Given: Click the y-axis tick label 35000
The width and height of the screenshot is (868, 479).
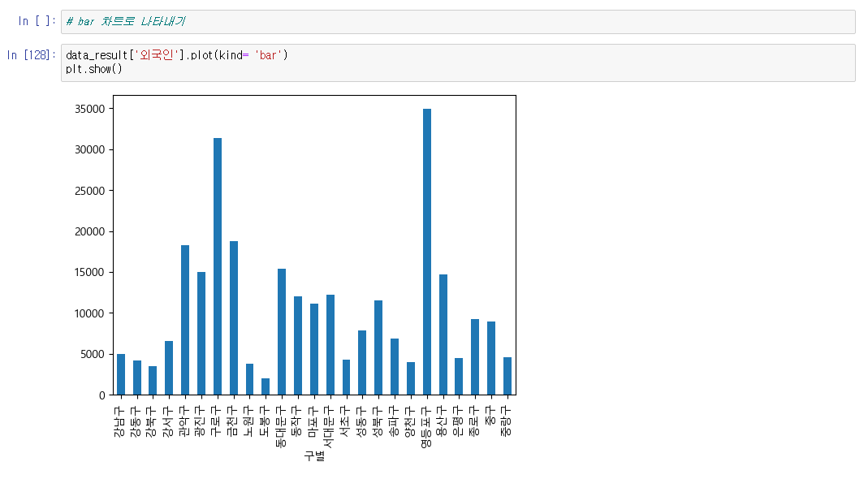Looking at the screenshot, I should point(89,109).
